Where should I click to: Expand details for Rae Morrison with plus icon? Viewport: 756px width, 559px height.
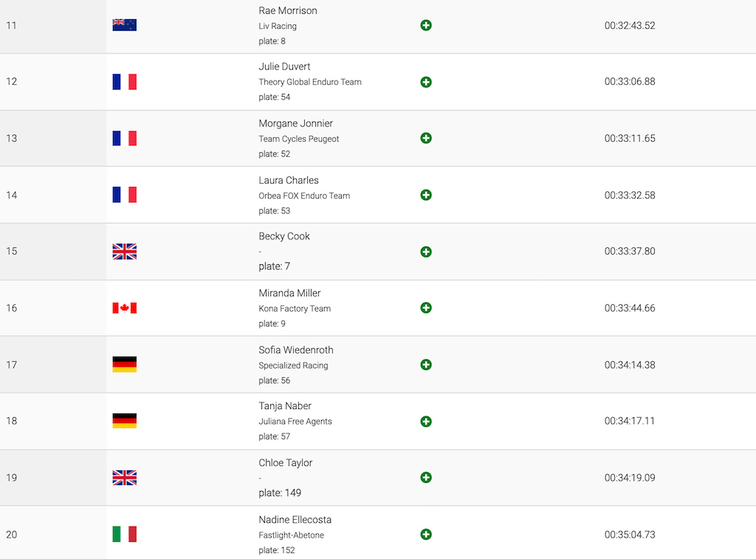pos(426,25)
